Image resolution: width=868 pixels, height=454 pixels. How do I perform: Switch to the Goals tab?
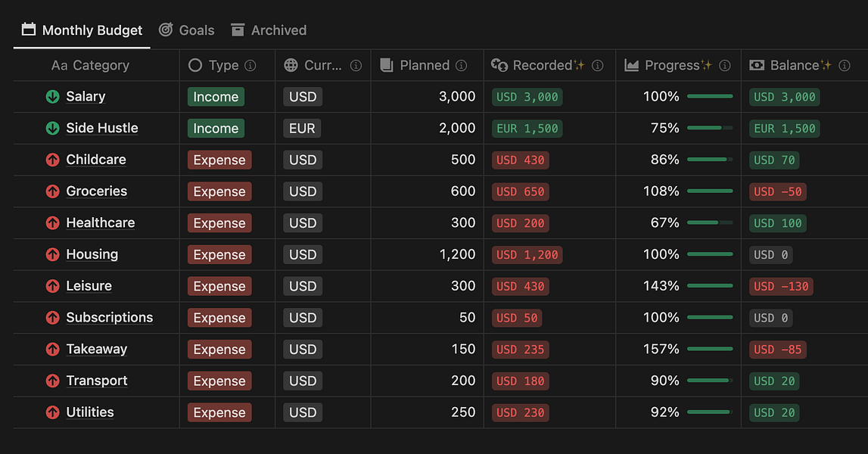coord(197,30)
